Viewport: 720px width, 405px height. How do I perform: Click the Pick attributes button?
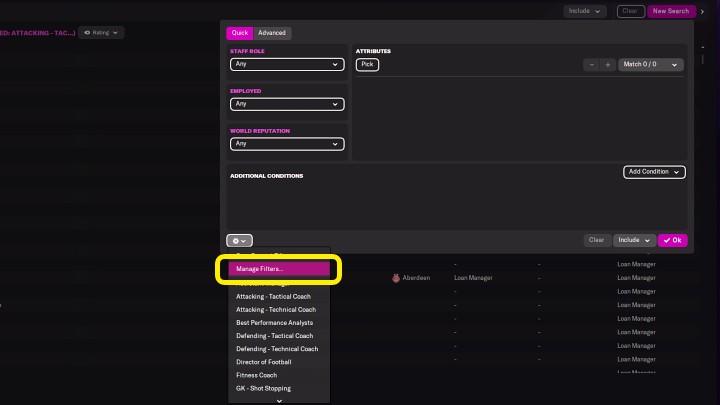[x=367, y=65]
